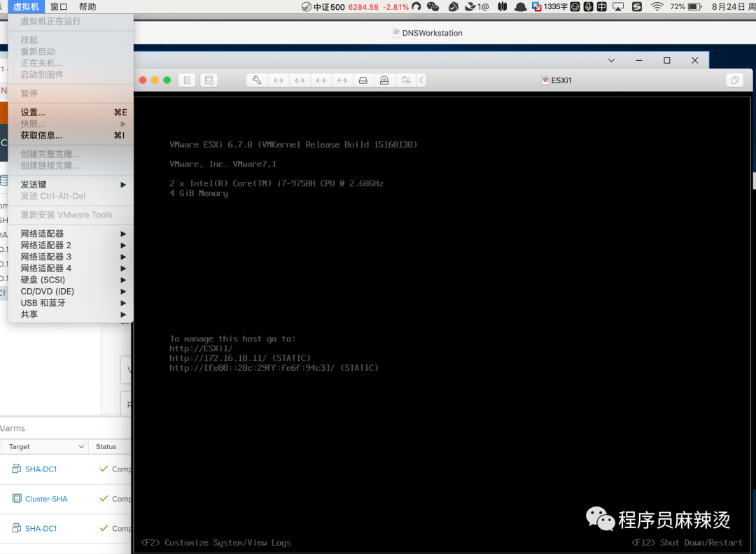756x554 pixels.
Task: Click the 中证500 stock ticker in the menu bar
Action: tap(355, 7)
